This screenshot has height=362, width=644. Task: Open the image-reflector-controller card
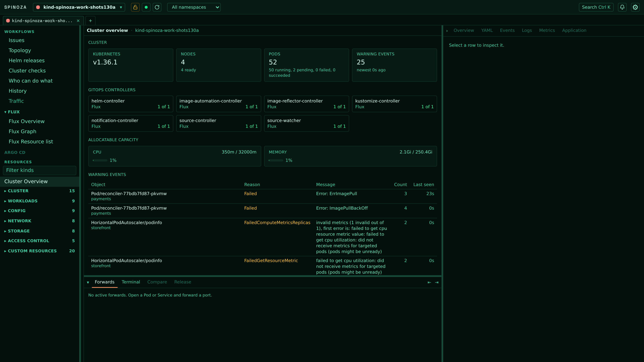point(306,104)
